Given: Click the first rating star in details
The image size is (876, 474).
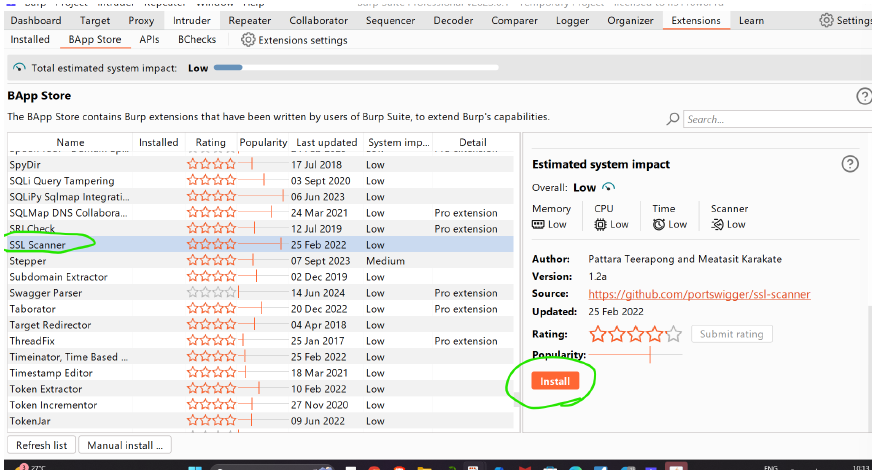Looking at the screenshot, I should pyautogui.click(x=598, y=334).
